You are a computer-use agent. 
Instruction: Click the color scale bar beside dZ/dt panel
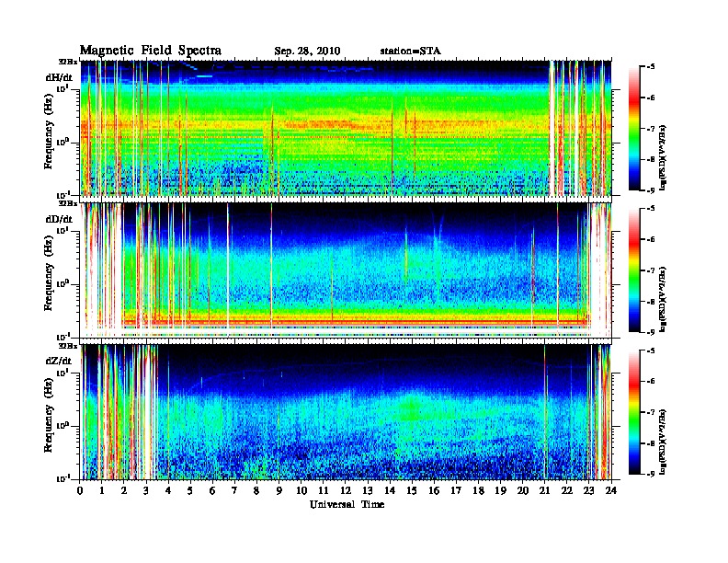634,412
